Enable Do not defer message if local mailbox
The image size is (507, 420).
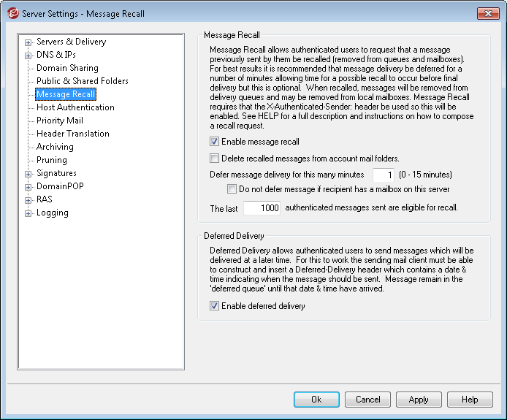[233, 189]
